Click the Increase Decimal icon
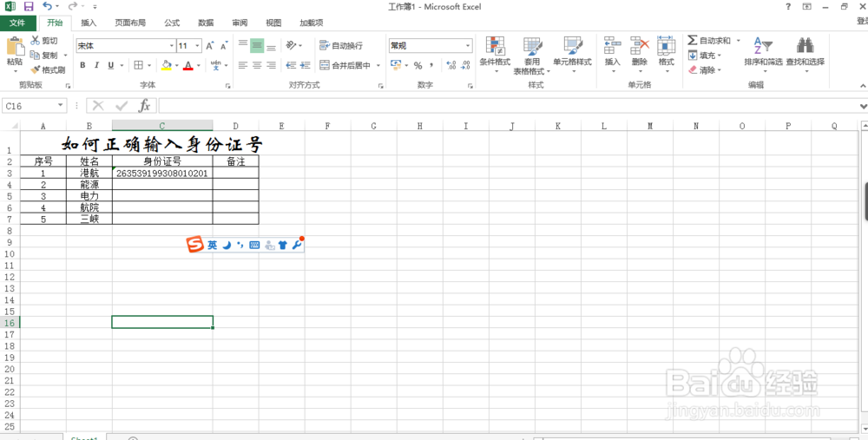Image resolution: width=868 pixels, height=440 pixels. (451, 65)
